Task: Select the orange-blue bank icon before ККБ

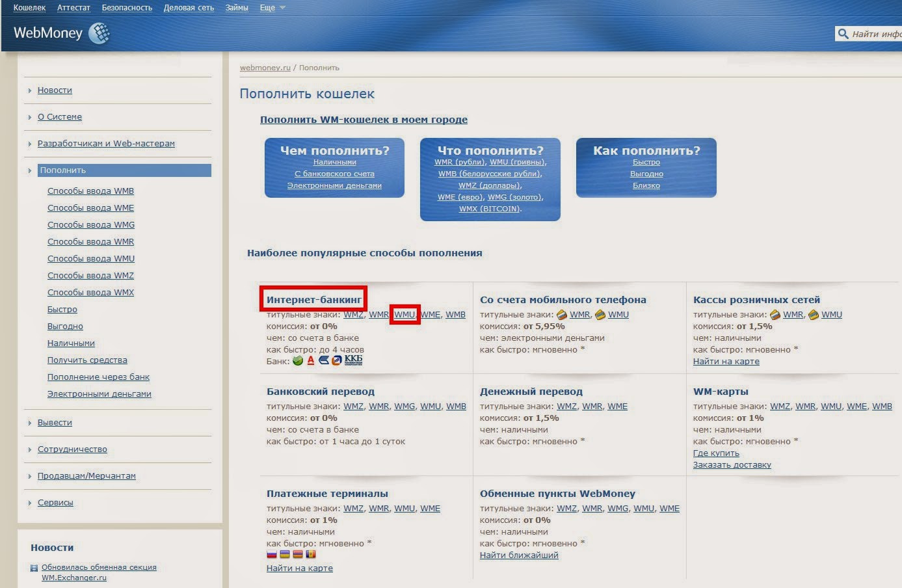Action: [336, 360]
